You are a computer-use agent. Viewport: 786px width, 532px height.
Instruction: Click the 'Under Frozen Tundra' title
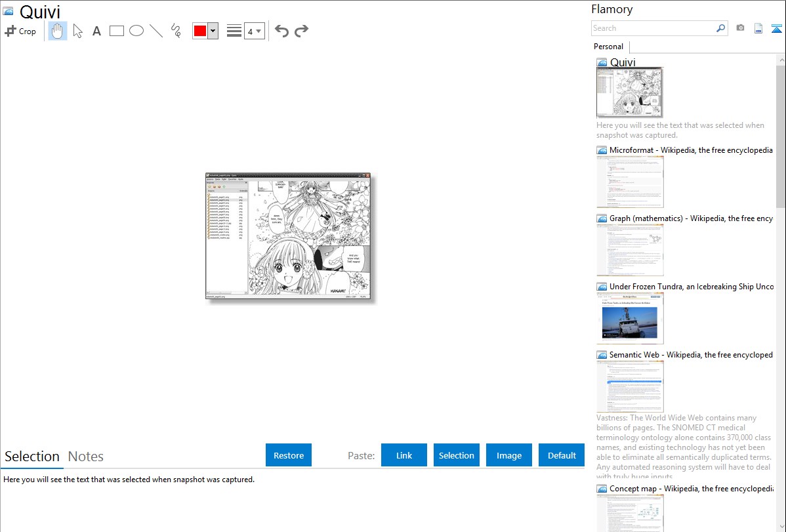pos(692,286)
